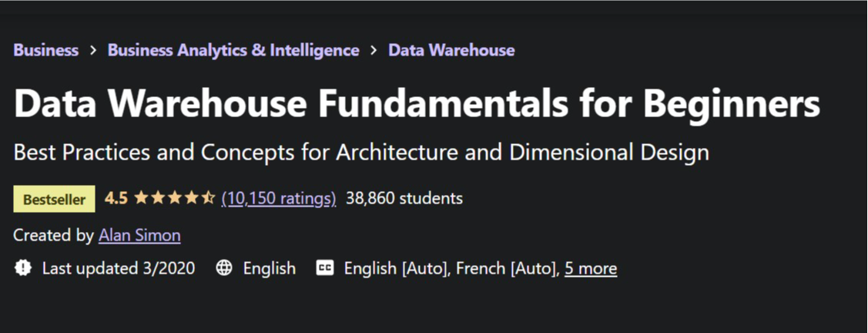Click the yellow Bestseller badge
The height and width of the screenshot is (333, 868).
[x=54, y=198]
